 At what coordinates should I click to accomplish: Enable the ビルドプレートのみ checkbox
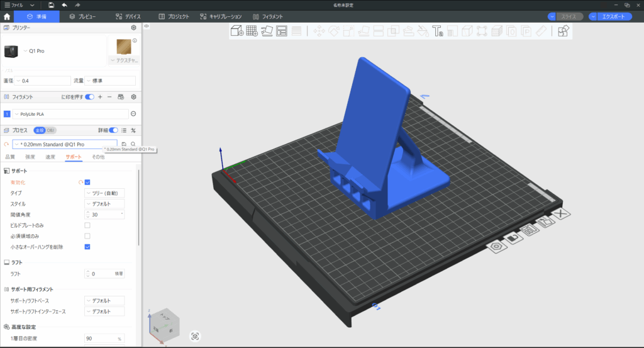[87, 225]
